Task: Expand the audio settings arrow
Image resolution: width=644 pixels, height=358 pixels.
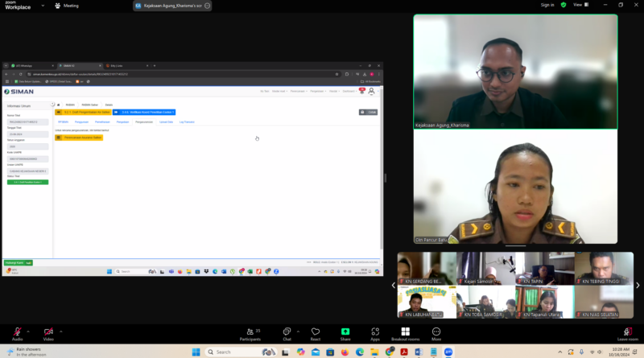Action: pyautogui.click(x=29, y=331)
